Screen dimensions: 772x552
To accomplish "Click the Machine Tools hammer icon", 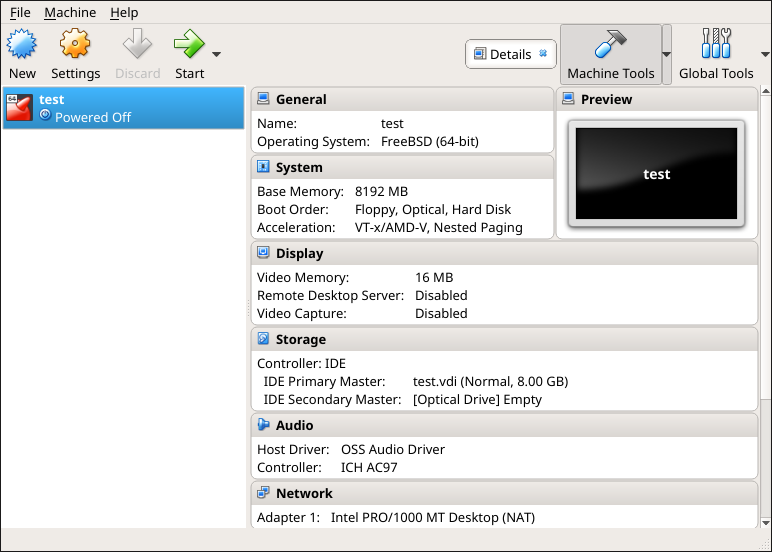I will 610,45.
